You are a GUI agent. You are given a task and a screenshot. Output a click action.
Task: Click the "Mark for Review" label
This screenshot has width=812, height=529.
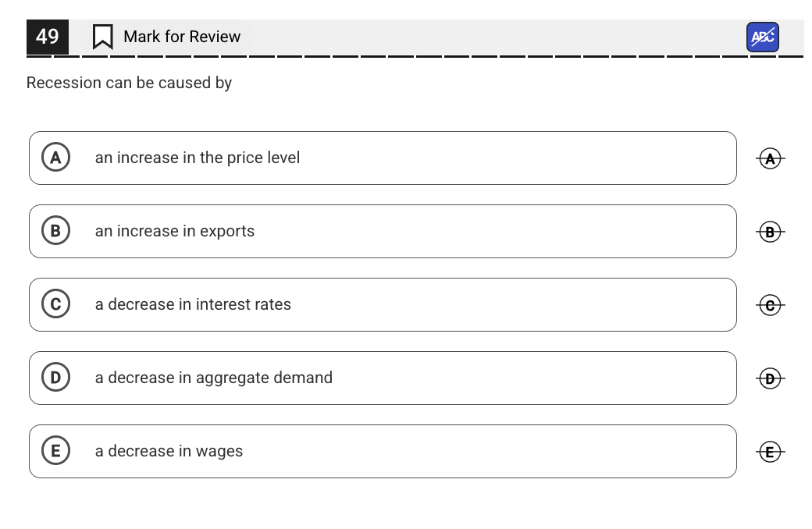[x=182, y=37]
